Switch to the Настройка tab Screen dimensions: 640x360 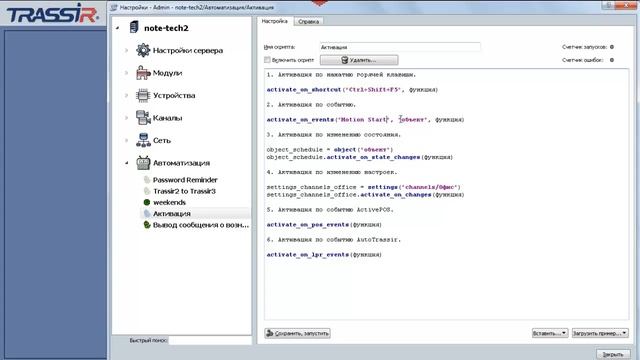tap(275, 21)
